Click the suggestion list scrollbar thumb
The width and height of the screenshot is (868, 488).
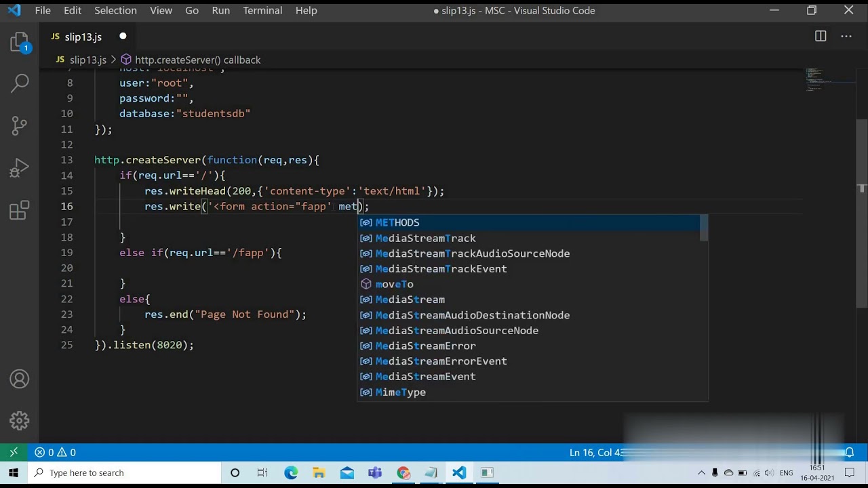coord(704,228)
